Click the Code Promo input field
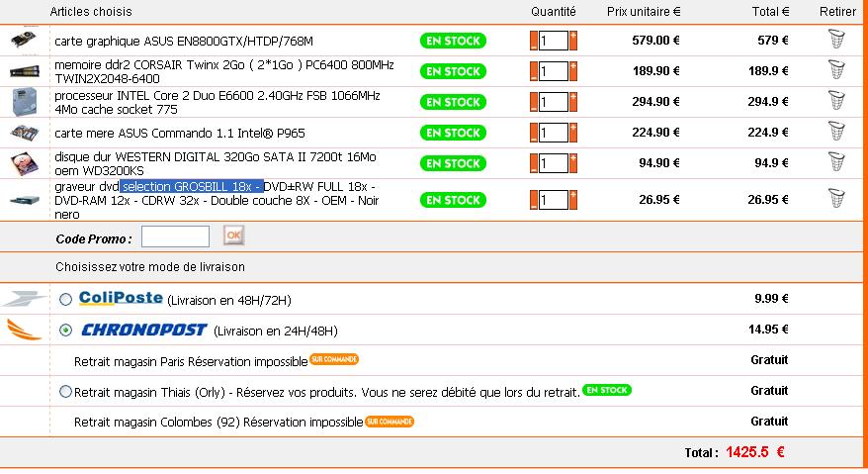 175,237
